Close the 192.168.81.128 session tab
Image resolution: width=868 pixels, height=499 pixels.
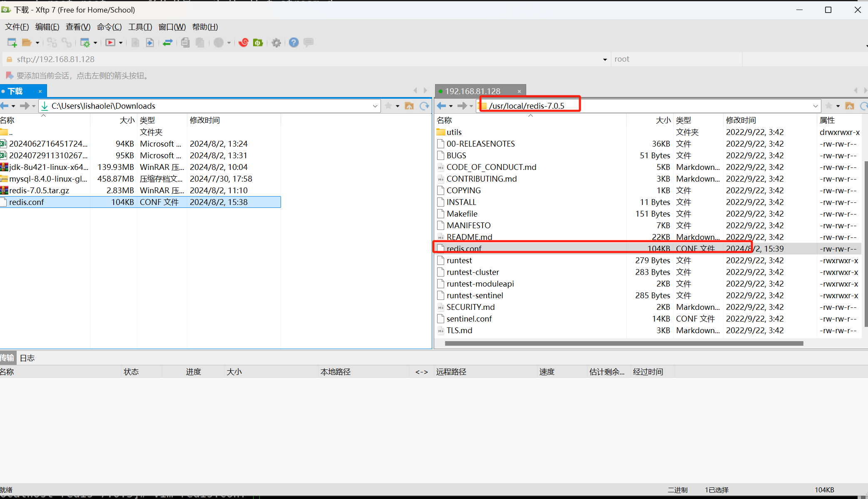click(x=519, y=91)
